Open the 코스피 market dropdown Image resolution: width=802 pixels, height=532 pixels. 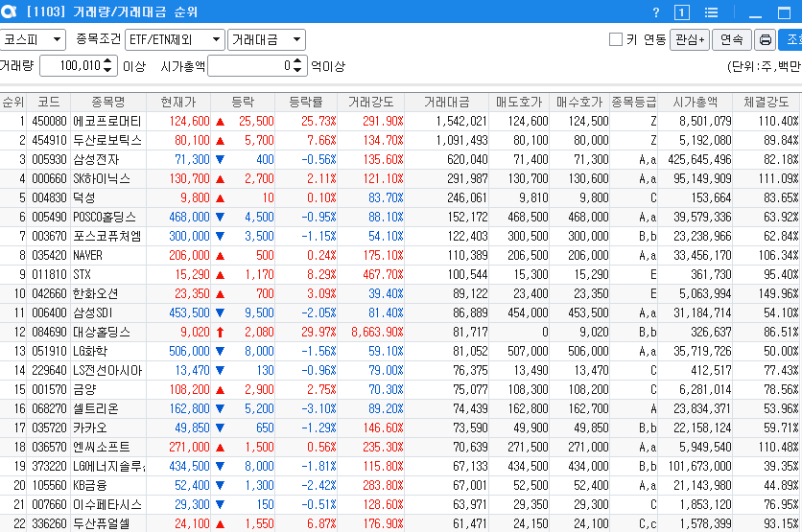(x=33, y=39)
